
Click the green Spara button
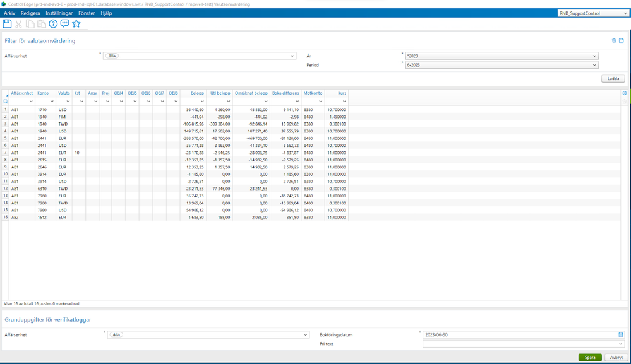[x=590, y=358]
